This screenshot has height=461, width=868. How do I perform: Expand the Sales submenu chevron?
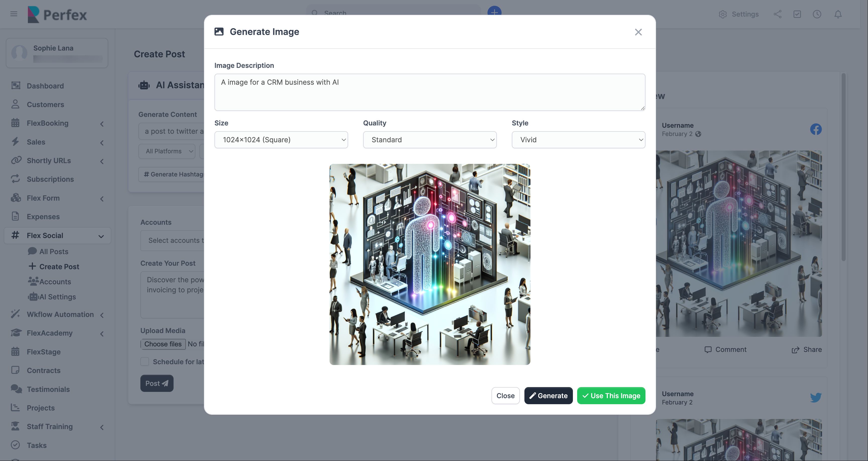click(102, 143)
